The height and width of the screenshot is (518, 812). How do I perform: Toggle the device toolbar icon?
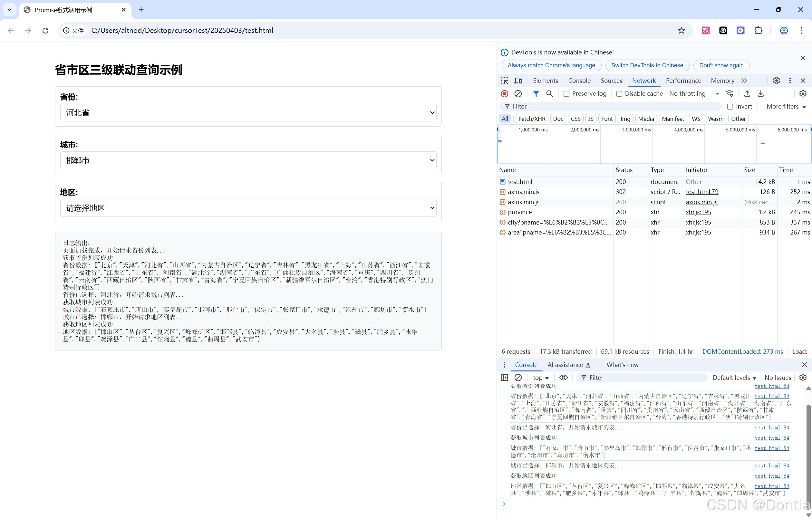(x=518, y=81)
